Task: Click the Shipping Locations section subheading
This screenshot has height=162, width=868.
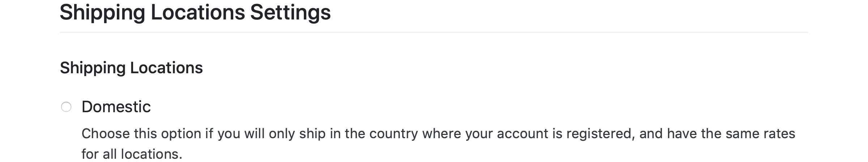Action: pyautogui.click(x=131, y=68)
